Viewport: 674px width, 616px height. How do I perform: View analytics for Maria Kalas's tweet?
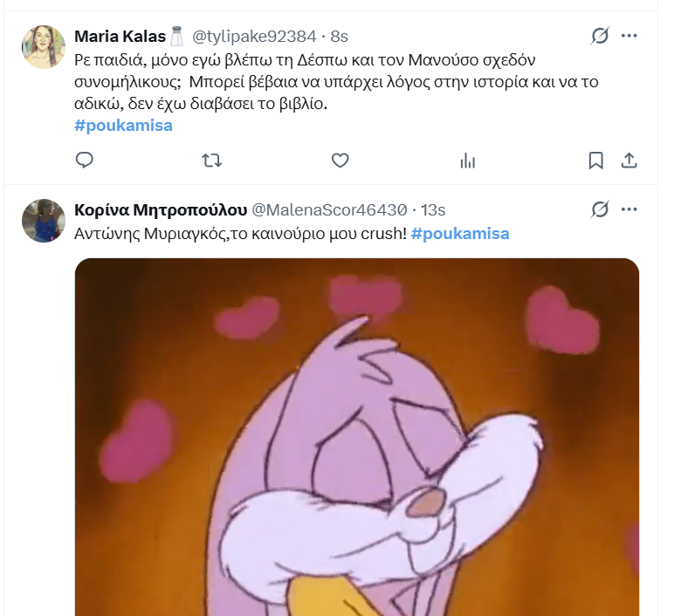pos(468,161)
